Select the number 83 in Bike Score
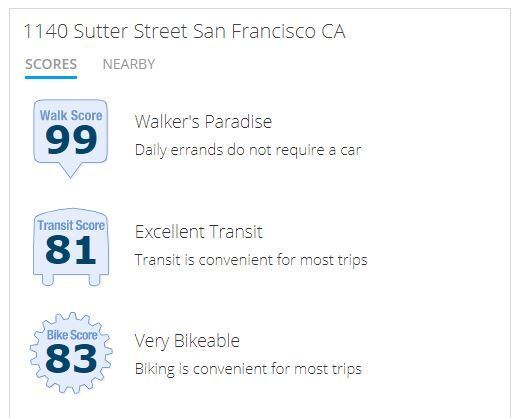The height and width of the screenshot is (418, 519). tap(71, 358)
